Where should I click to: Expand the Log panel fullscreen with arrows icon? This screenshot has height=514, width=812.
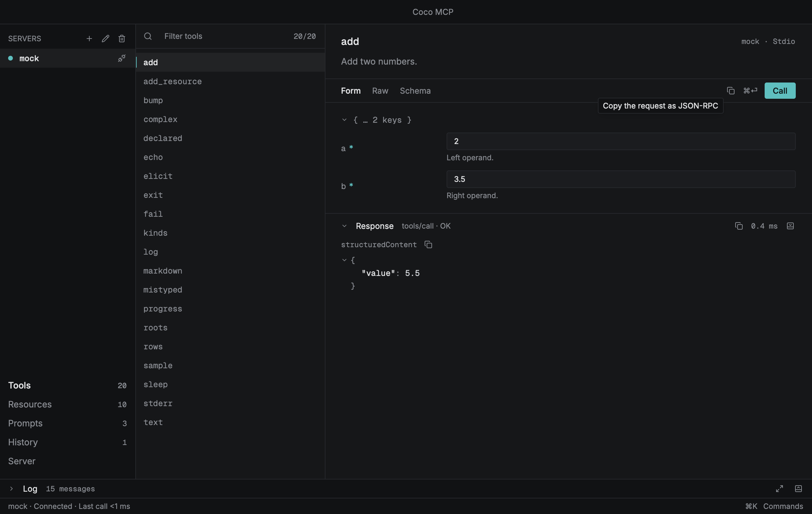point(780,489)
